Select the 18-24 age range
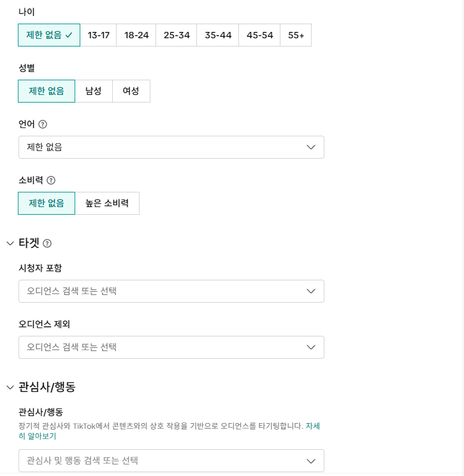Image resolution: width=464 pixels, height=476 pixels. pyautogui.click(x=136, y=35)
